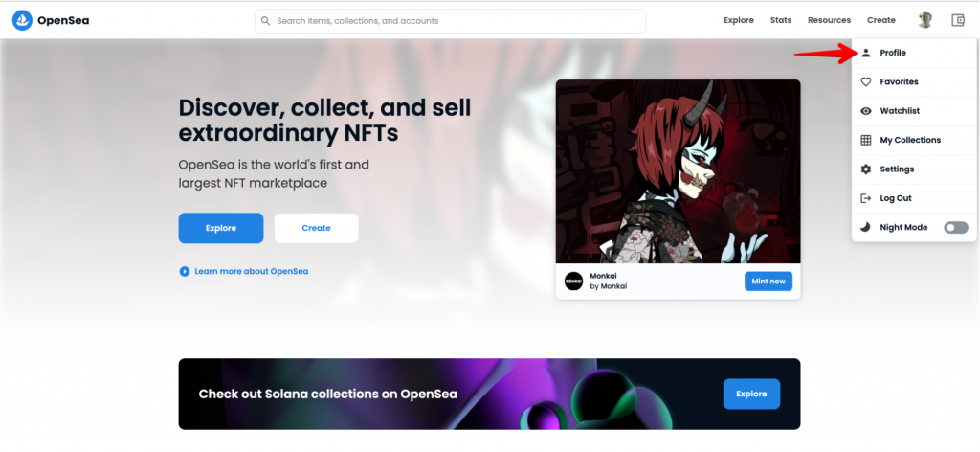Click the Monkai round collection logo
The image size is (980, 452).
click(574, 282)
